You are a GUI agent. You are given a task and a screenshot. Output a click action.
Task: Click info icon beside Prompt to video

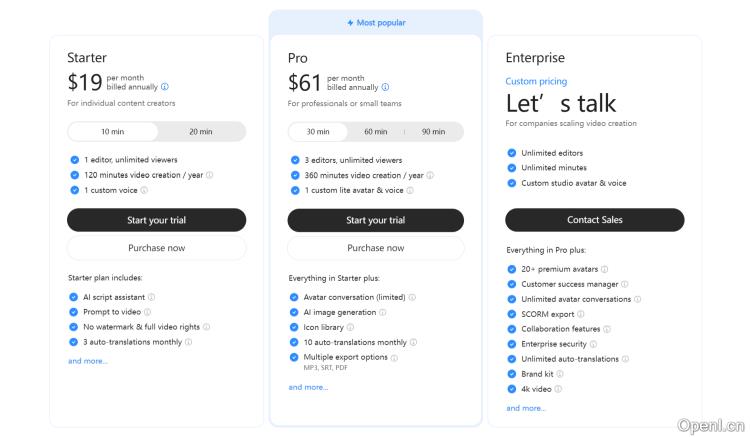point(145,312)
